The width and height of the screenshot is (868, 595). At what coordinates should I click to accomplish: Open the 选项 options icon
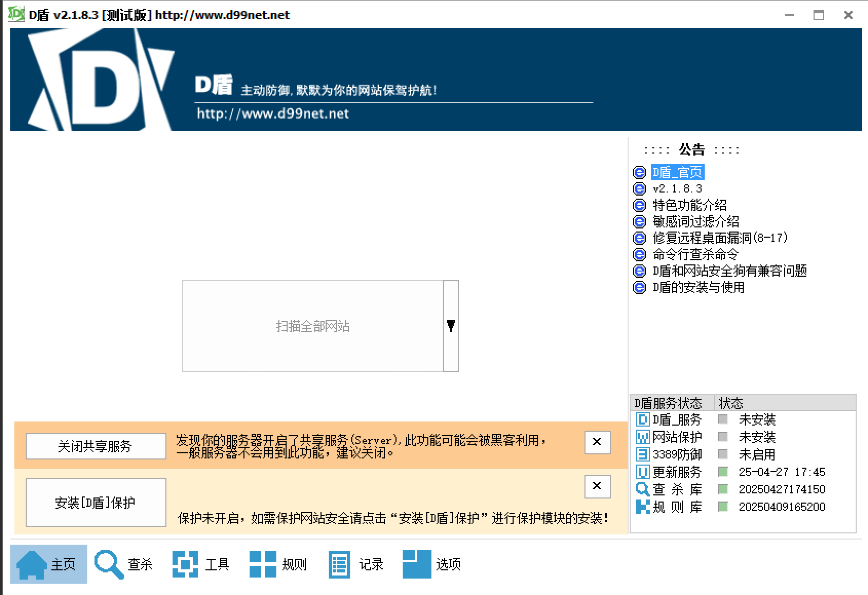coord(417,564)
